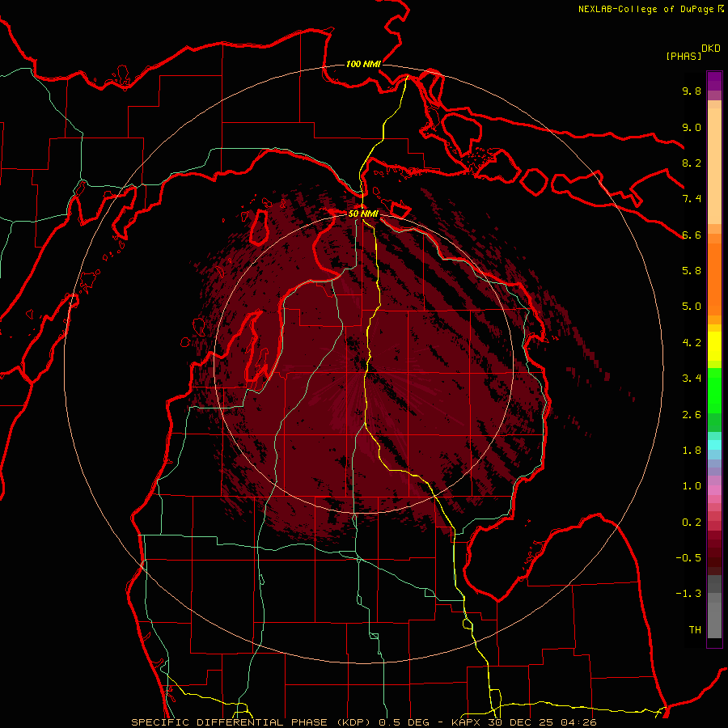728x728 pixels.
Task: Click the 4.2 scale value
Action: 692,343
